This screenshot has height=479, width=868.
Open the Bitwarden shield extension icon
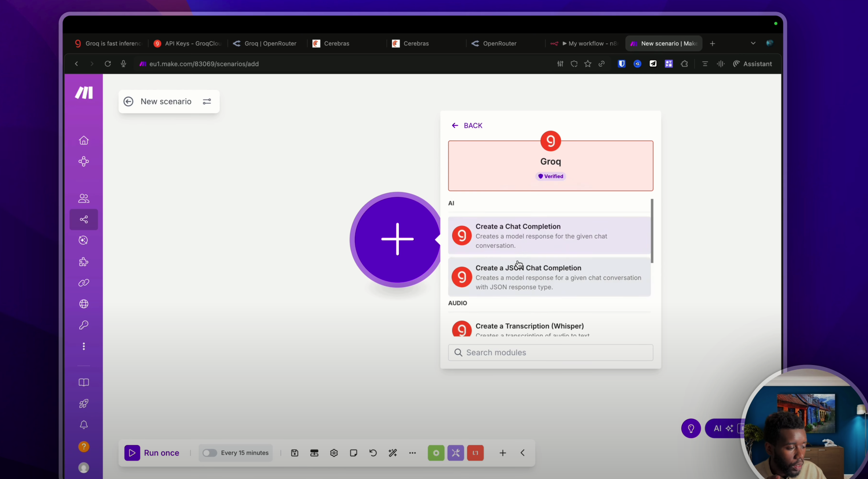point(622,64)
